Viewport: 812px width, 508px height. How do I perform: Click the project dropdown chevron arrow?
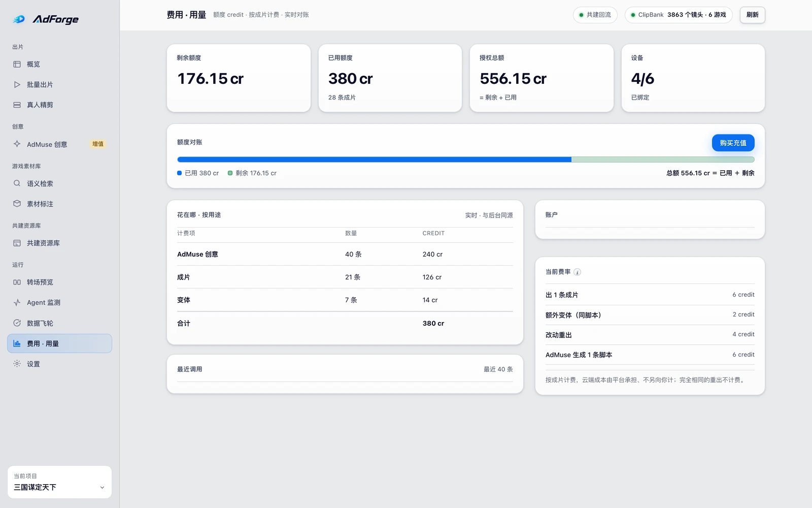click(x=102, y=488)
